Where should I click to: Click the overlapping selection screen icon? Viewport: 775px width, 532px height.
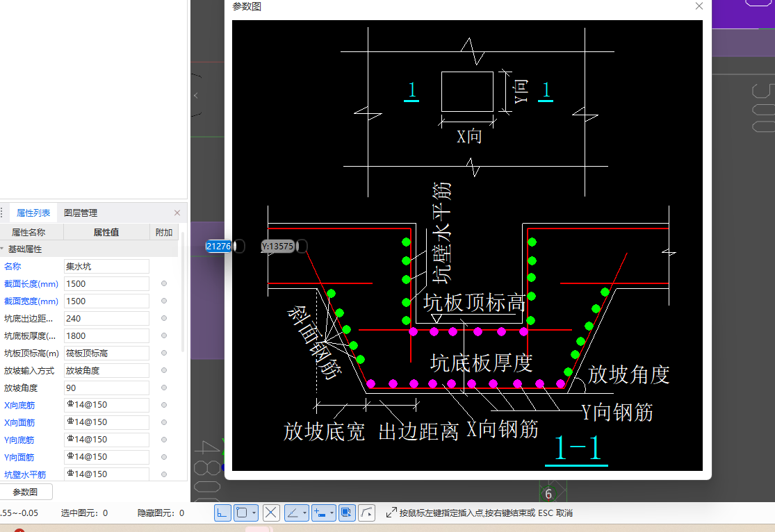coord(346,513)
